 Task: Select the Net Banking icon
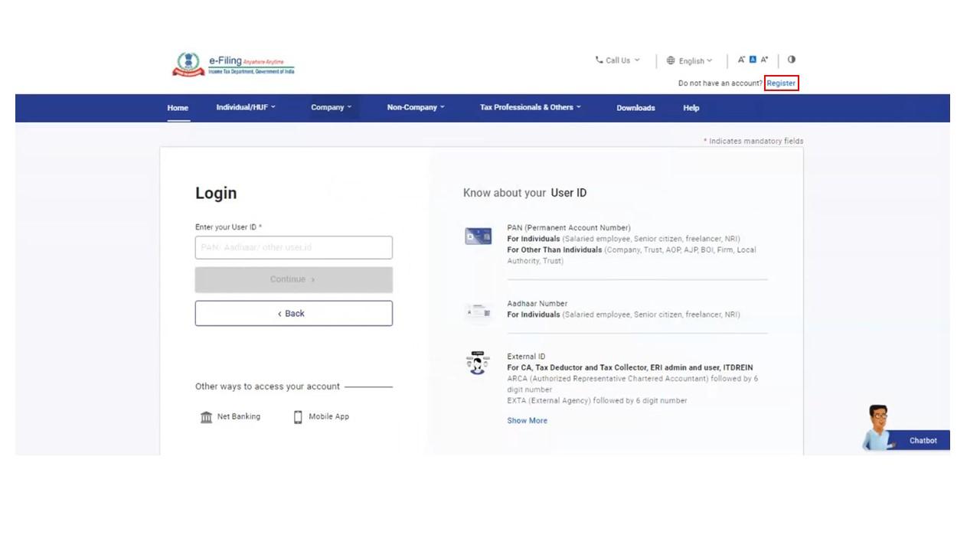click(205, 416)
